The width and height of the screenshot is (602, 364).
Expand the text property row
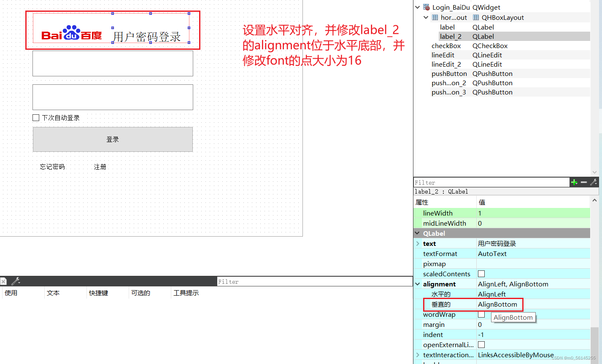click(x=418, y=243)
